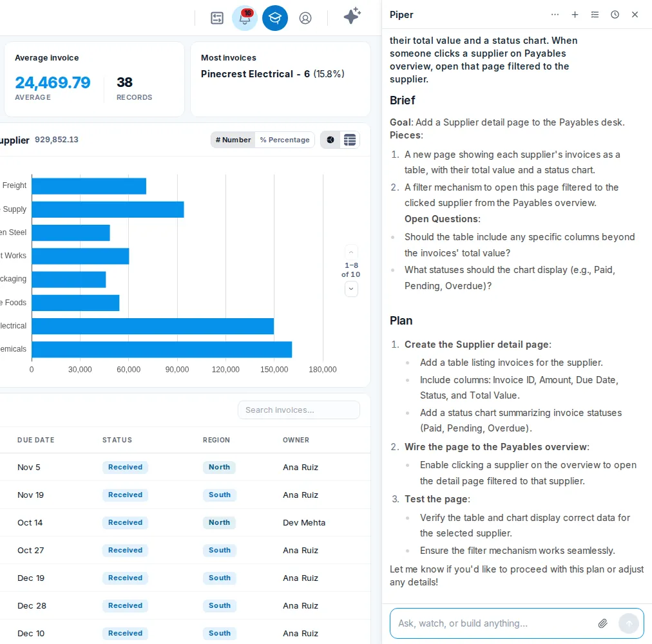This screenshot has width=652, height=644.
Task: Click the send message arrow button
Action: (629, 623)
